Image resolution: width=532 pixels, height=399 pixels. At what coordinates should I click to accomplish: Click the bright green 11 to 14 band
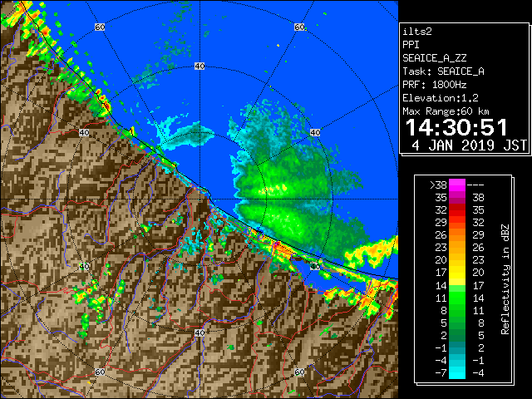point(457,298)
